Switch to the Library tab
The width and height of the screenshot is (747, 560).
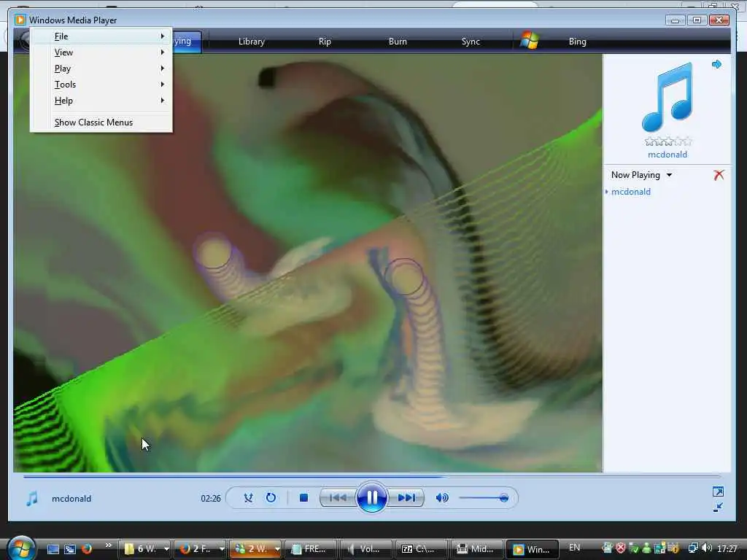pyautogui.click(x=252, y=42)
